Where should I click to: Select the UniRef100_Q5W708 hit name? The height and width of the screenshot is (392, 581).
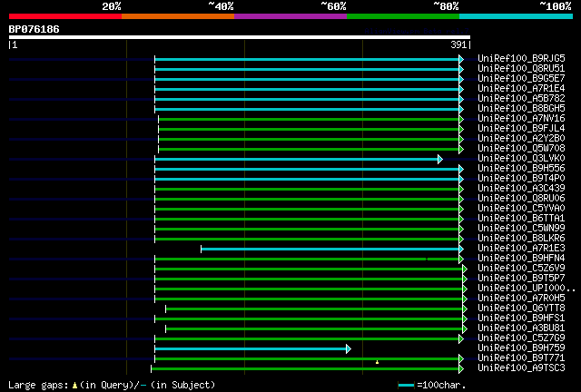[x=521, y=149]
